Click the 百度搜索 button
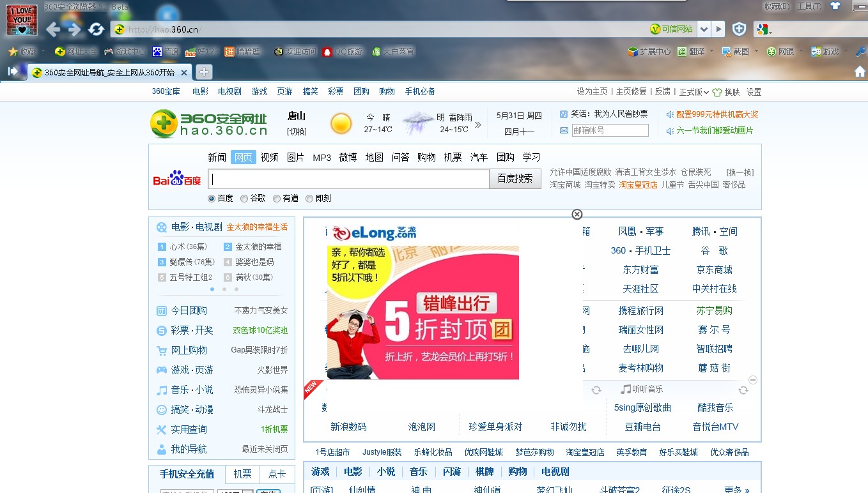 click(x=515, y=179)
